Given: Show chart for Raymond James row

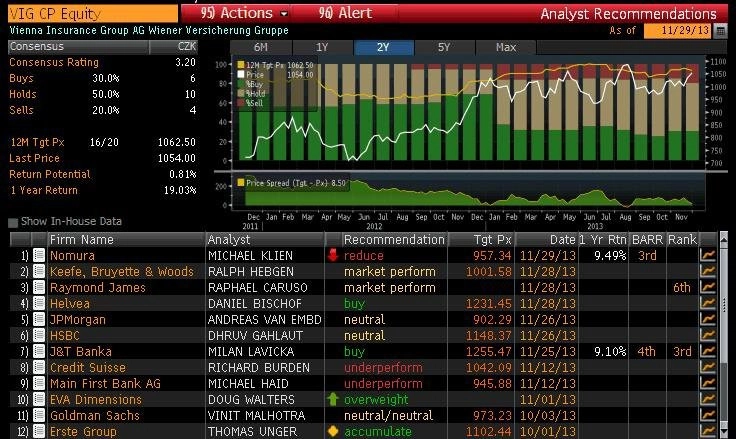Looking at the screenshot, I should pos(707,287).
